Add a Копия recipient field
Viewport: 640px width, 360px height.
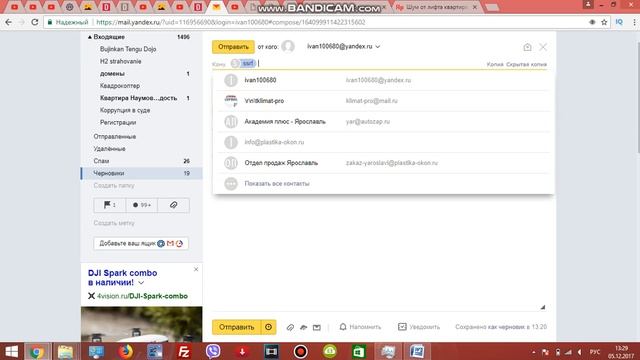[x=495, y=64]
